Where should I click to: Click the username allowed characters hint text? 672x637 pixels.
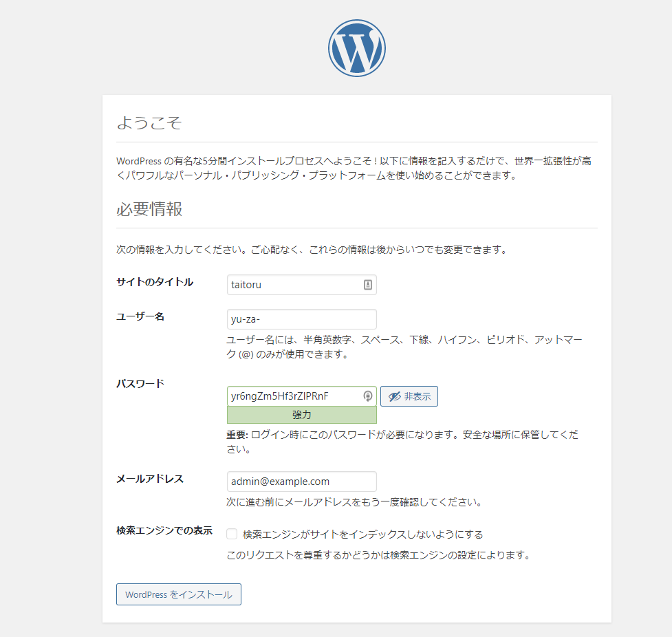coord(404,347)
